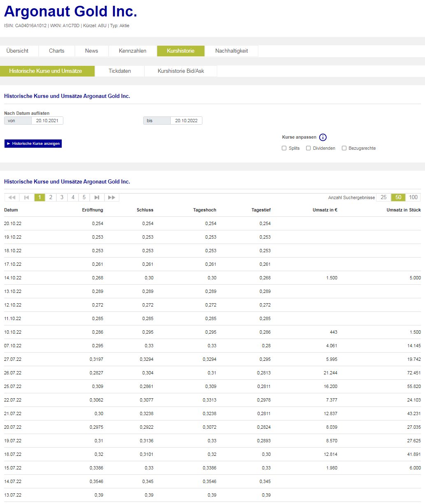The height and width of the screenshot is (504, 425).
Task: Click the Tageshoch column header
Action: pos(204,210)
